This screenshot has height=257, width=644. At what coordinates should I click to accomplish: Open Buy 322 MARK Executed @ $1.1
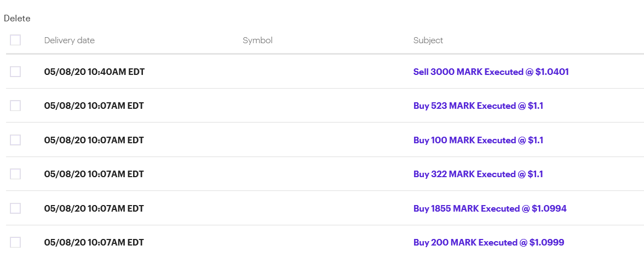pyautogui.click(x=478, y=174)
